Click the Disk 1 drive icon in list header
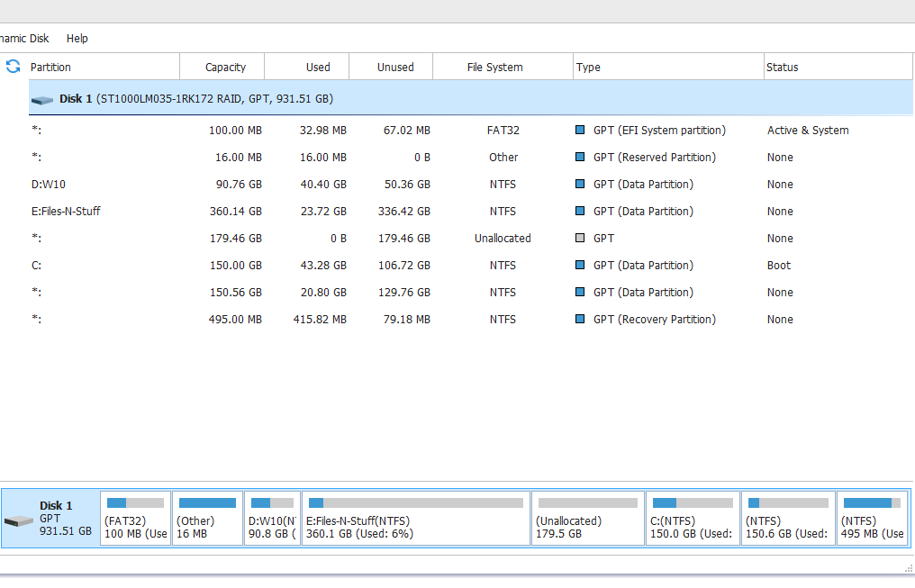Viewport: 915px width, 588px height. click(41, 99)
